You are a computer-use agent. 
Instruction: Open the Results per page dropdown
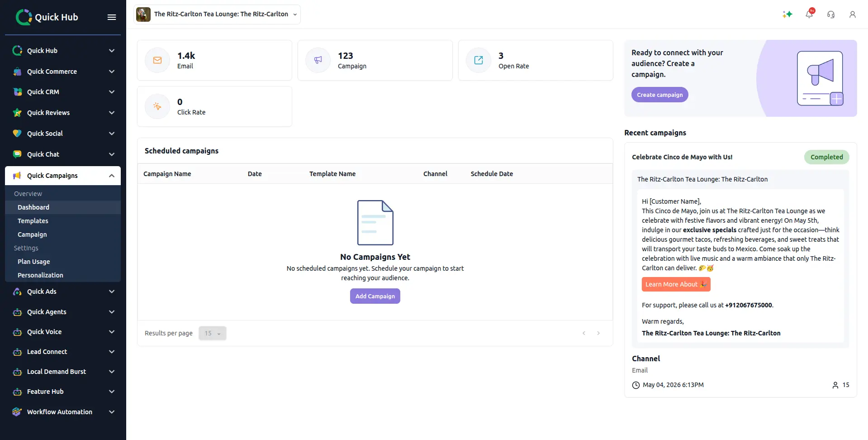[213, 333]
